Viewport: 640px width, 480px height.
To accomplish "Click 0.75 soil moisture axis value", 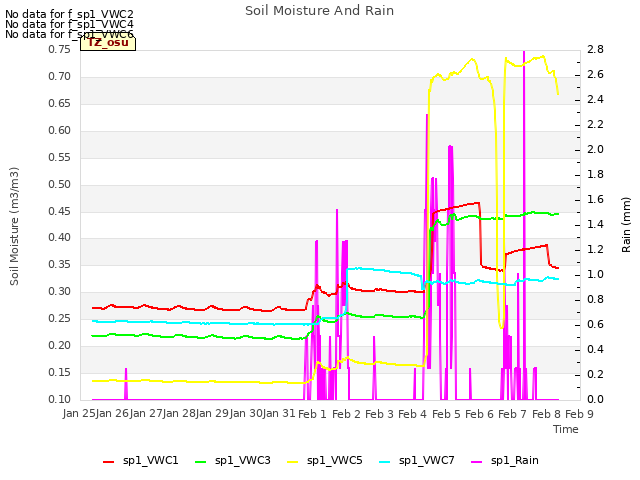I will point(60,50).
